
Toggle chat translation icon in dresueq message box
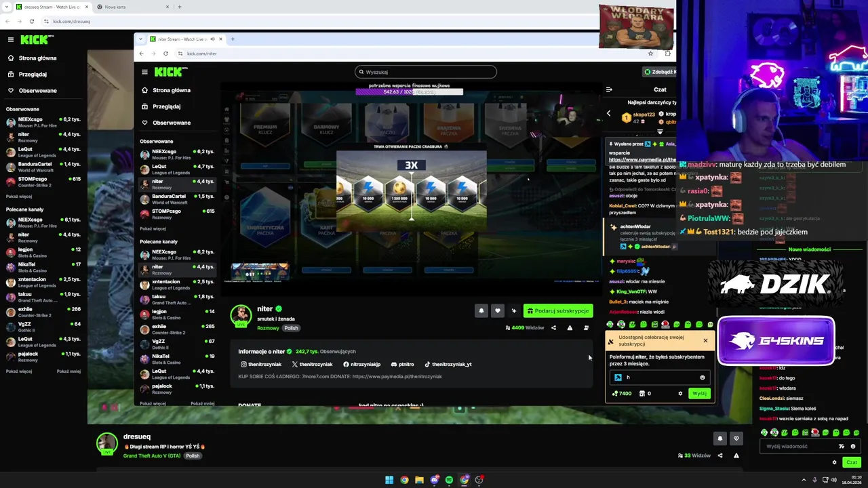pos(842,446)
